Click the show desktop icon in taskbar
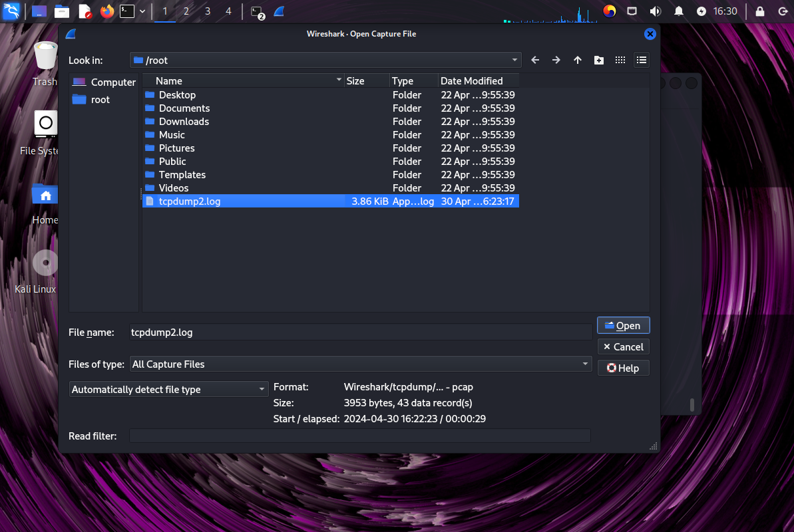794x532 pixels. point(39,11)
